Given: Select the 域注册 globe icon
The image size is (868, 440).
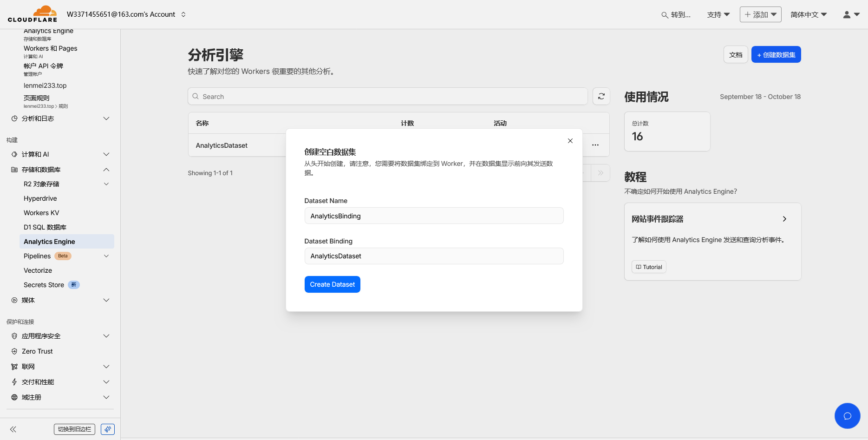Looking at the screenshot, I should 13,397.
